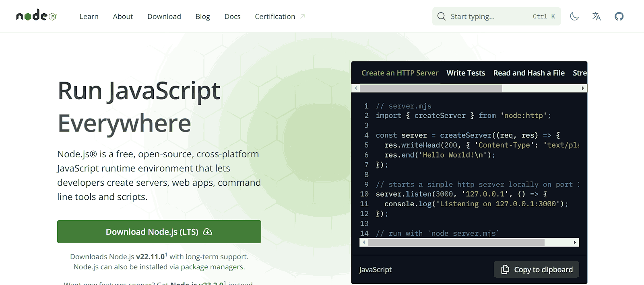Click the code block horizontal scrollbar thumb
The image size is (644, 285).
[x=456, y=242]
